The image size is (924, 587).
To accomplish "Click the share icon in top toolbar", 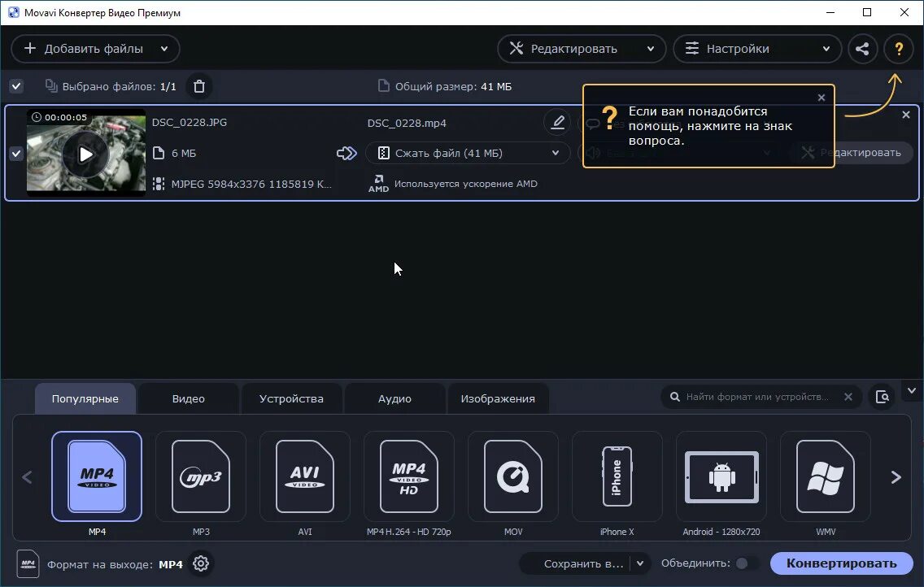I will pos(862,49).
